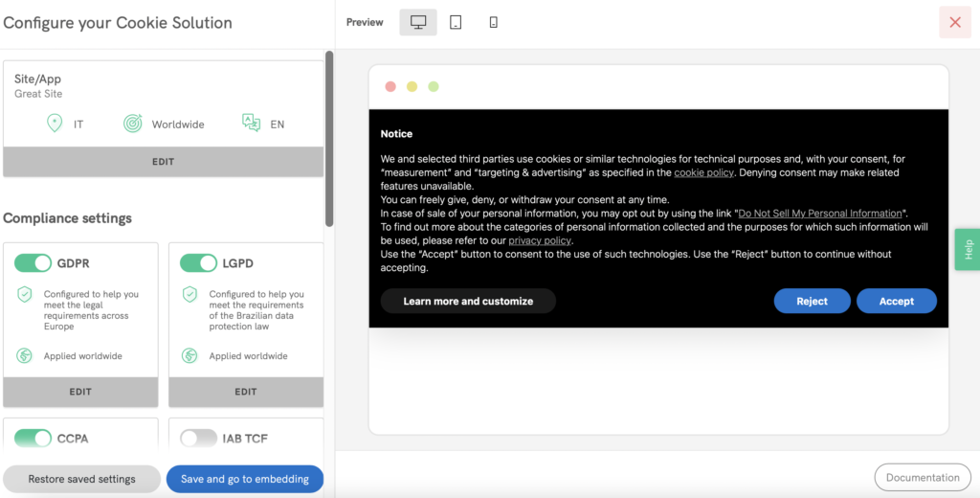The image size is (980, 498).
Task: Click the location pin icon beside IT
Action: (55, 124)
